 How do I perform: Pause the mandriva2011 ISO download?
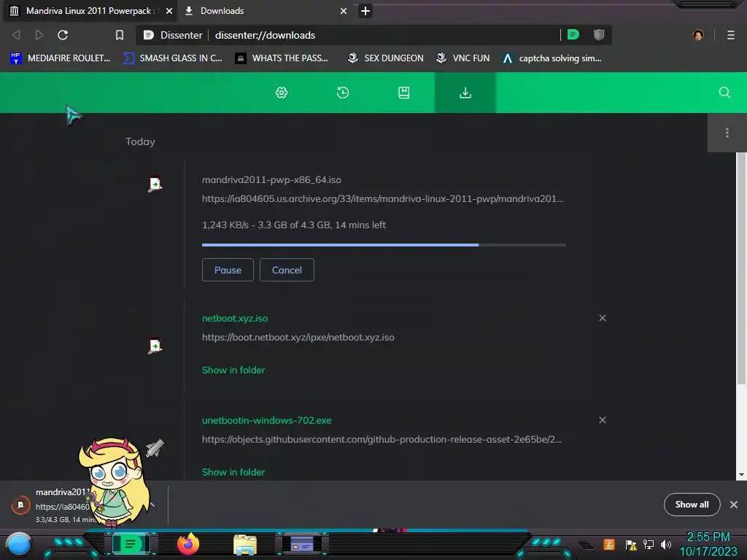[228, 270]
